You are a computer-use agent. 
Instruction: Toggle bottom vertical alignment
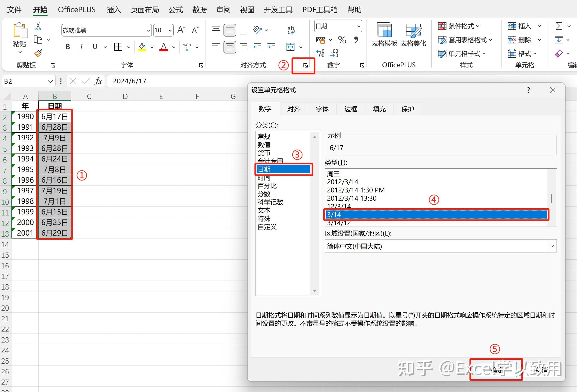pos(244,31)
